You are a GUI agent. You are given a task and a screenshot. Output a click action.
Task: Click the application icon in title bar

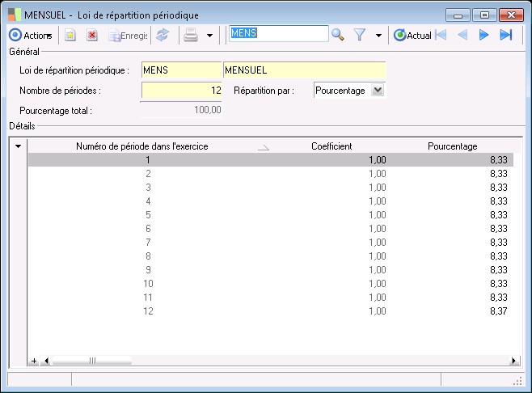(x=15, y=15)
